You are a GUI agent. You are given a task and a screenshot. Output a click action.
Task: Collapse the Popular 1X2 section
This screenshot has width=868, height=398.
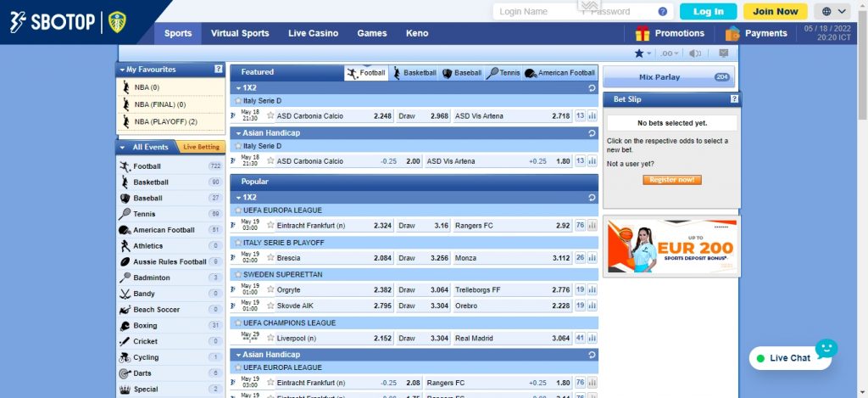tap(238, 198)
